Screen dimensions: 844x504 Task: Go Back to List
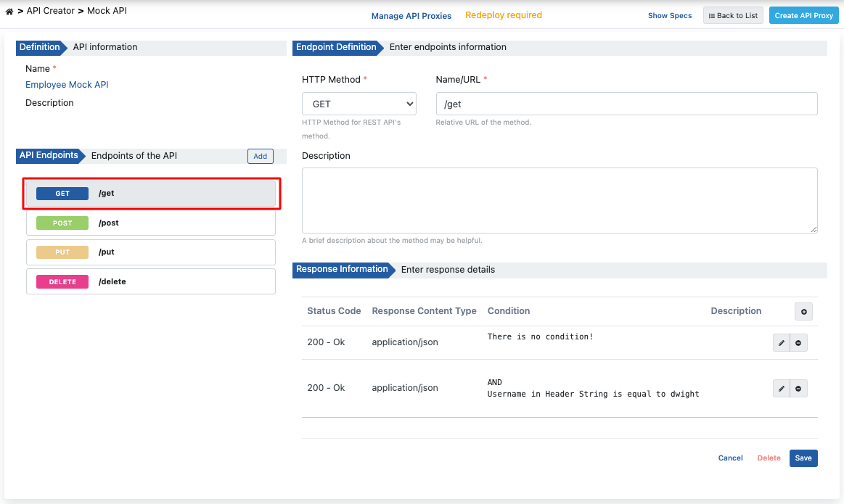pyautogui.click(x=733, y=15)
